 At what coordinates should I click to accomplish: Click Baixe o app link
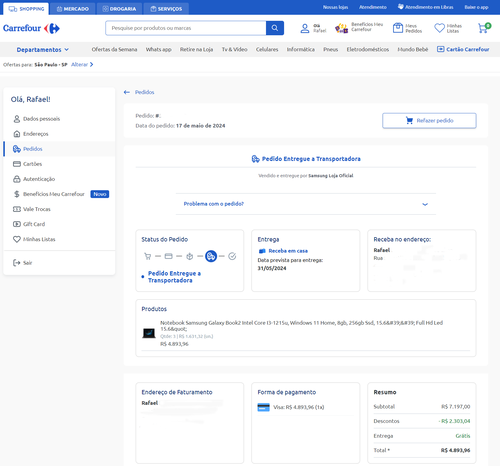[476, 7]
